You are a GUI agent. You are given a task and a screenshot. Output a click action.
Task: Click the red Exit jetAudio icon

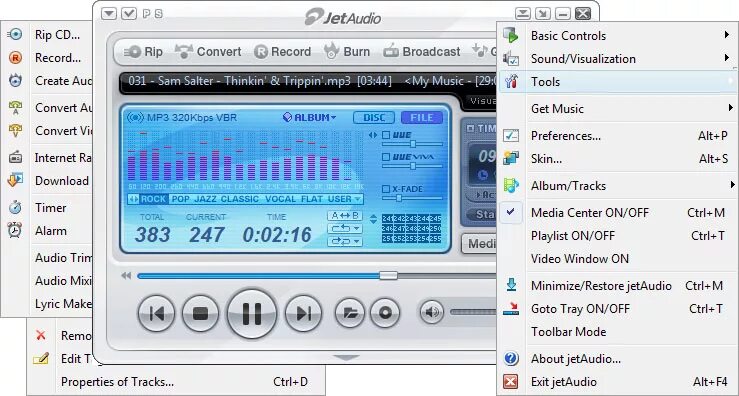[x=510, y=381]
